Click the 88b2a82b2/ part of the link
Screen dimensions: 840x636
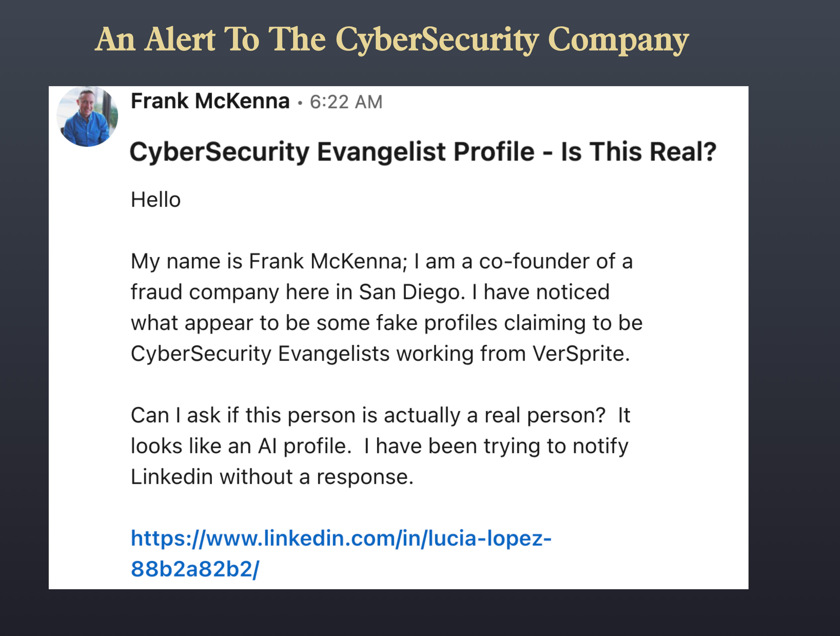click(195, 569)
